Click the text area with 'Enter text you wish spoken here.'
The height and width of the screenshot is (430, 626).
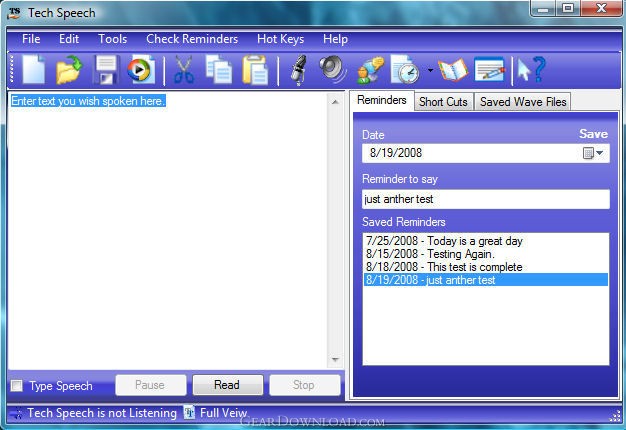click(x=168, y=230)
